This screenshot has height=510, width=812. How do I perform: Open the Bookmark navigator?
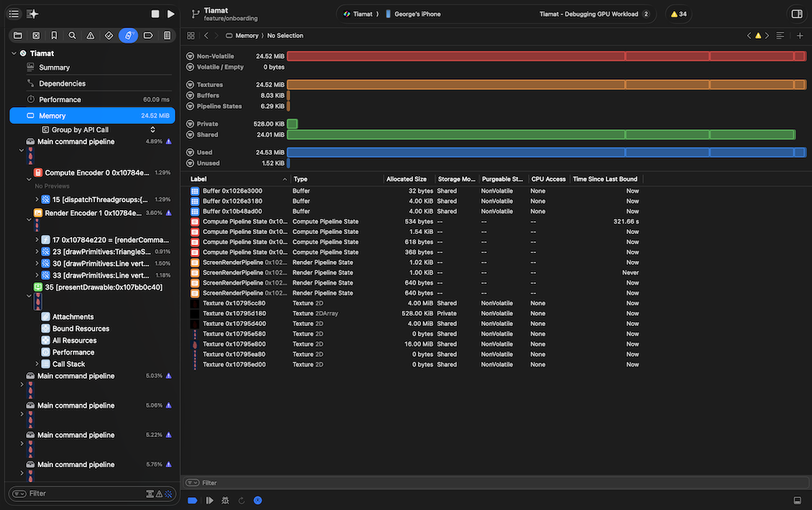coord(54,36)
